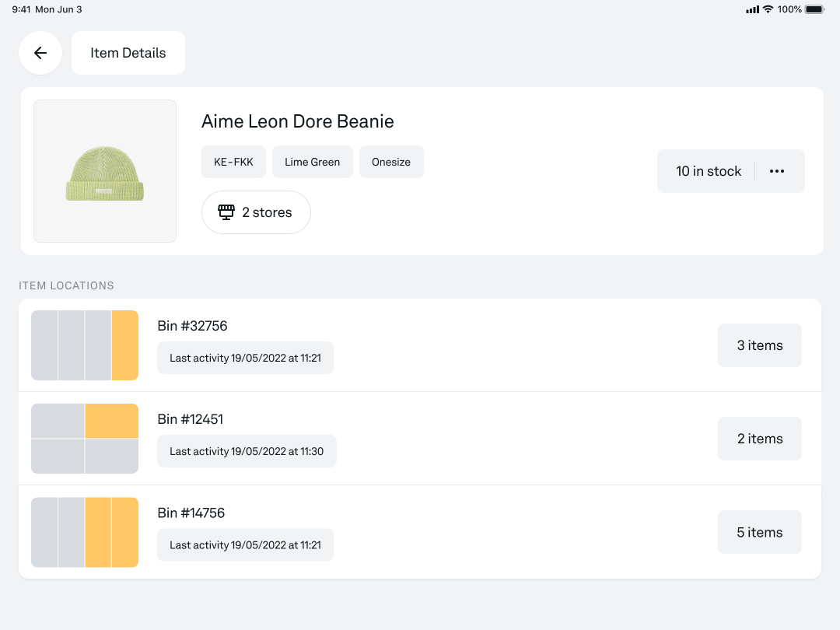This screenshot has height=630, width=840.
Task: Tap Bin #14756 last activity chip
Action: (245, 544)
